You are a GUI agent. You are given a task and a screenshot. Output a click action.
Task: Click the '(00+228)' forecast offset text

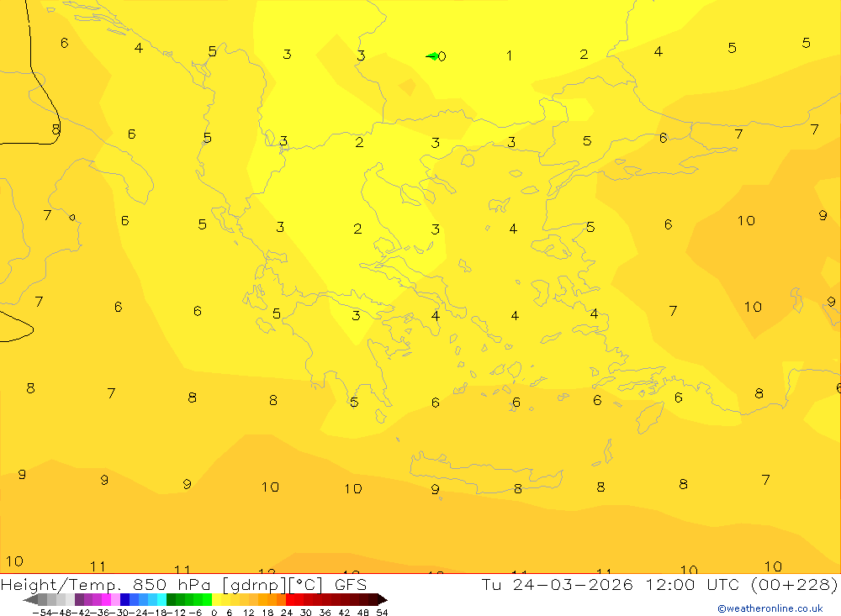(794, 584)
